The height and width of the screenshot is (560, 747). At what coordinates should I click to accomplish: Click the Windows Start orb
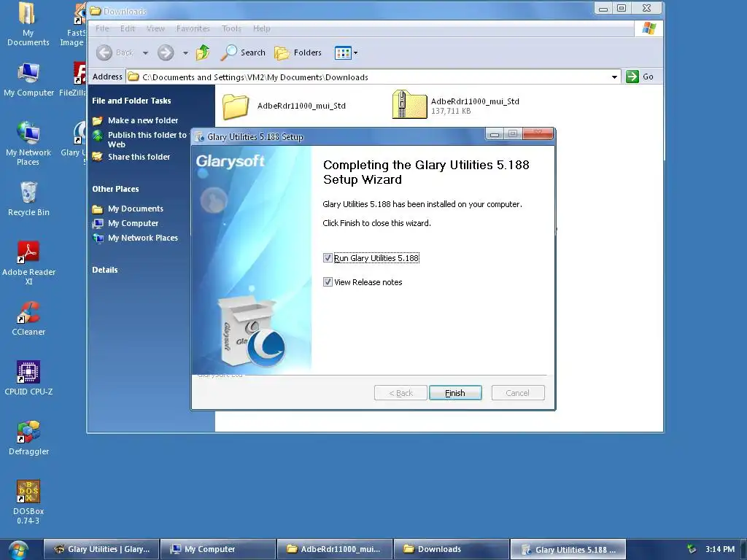[18, 550]
